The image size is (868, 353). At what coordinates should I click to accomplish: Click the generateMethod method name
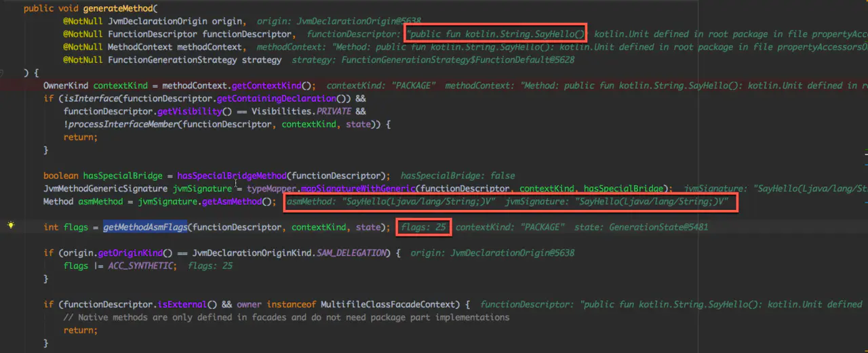[119, 8]
